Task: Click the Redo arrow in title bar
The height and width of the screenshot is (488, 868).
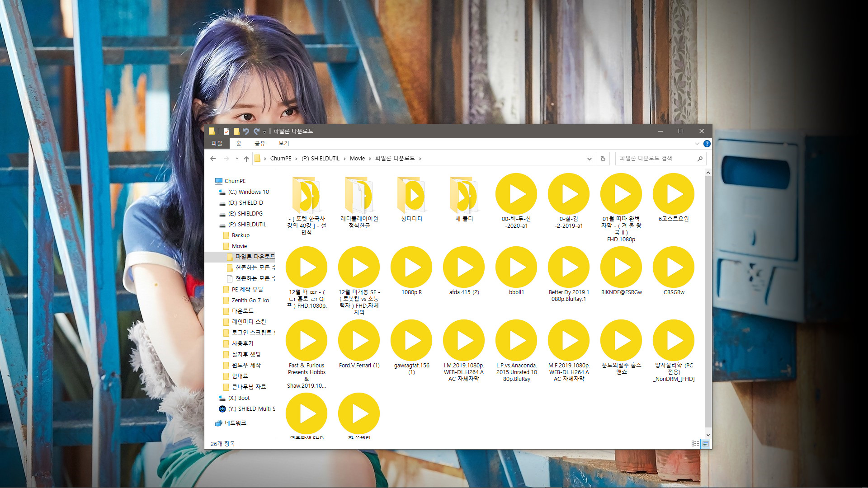Action: click(256, 131)
